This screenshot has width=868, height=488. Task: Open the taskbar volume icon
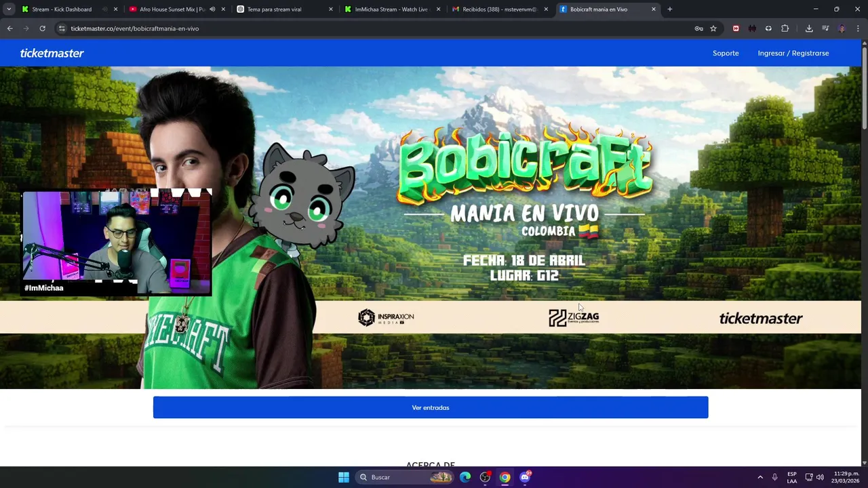coord(820,477)
